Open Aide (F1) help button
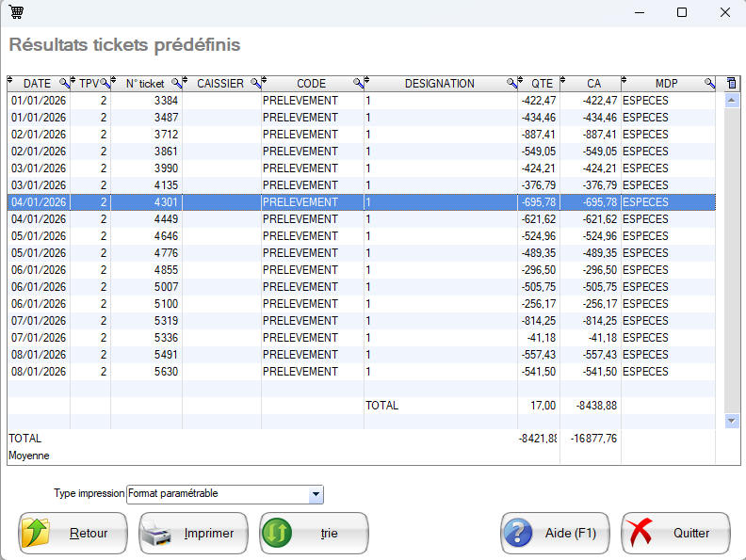 click(x=555, y=534)
